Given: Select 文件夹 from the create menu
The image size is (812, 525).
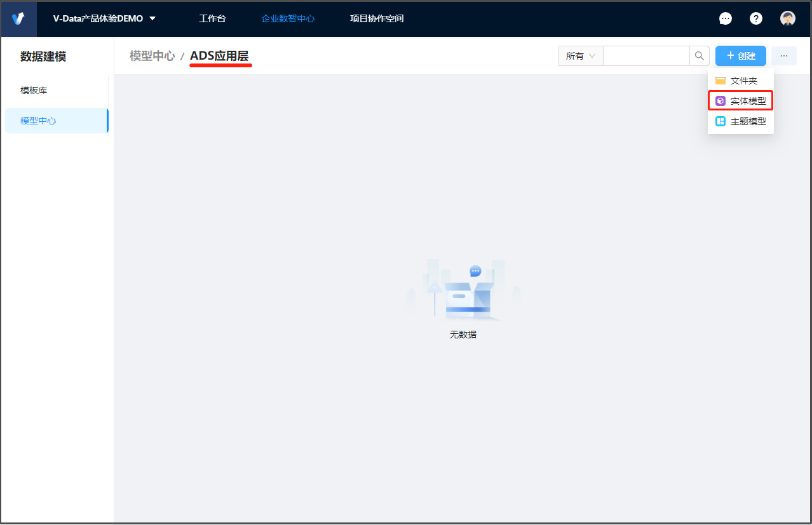Looking at the screenshot, I should click(740, 81).
